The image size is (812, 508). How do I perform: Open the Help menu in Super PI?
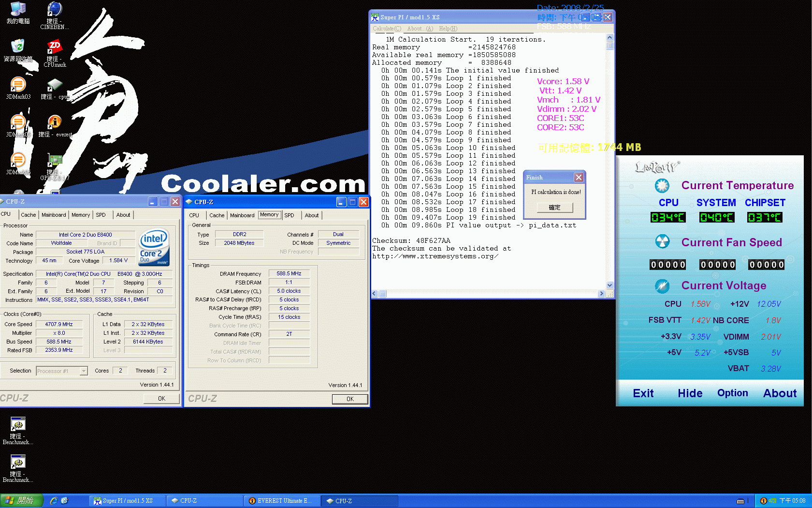[x=448, y=29]
